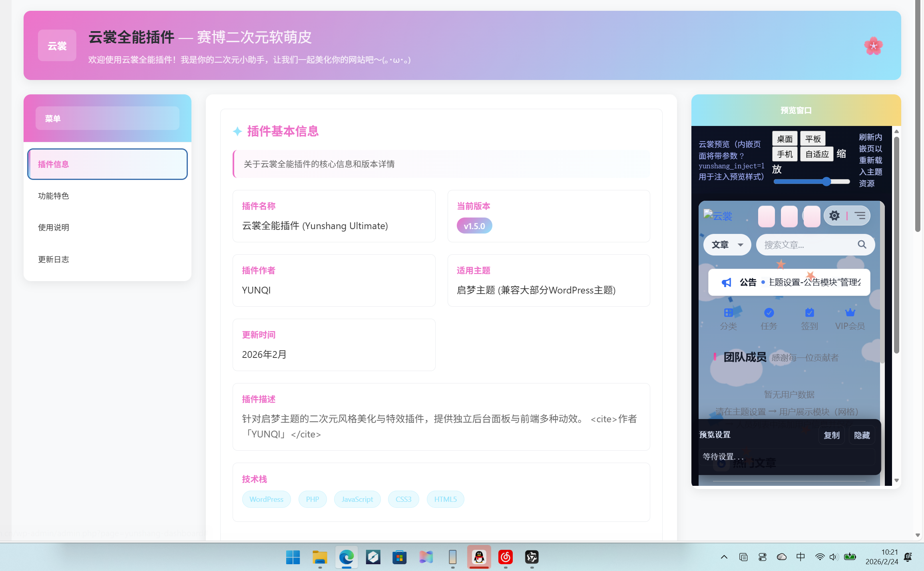The height and width of the screenshot is (571, 924).
Task: Open the 分类 category icon
Action: 728,312
